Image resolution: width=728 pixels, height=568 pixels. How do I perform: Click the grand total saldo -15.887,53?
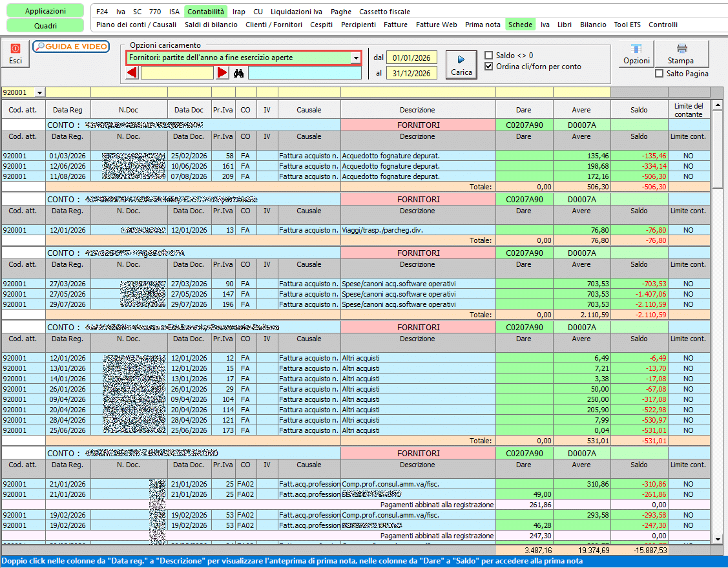click(640, 550)
